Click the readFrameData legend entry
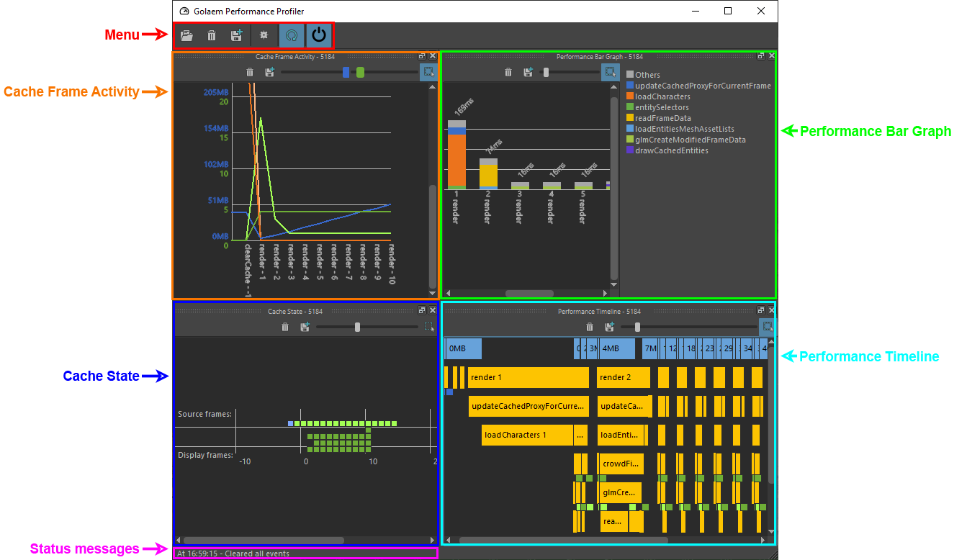This screenshot has height=560, width=967. [659, 118]
